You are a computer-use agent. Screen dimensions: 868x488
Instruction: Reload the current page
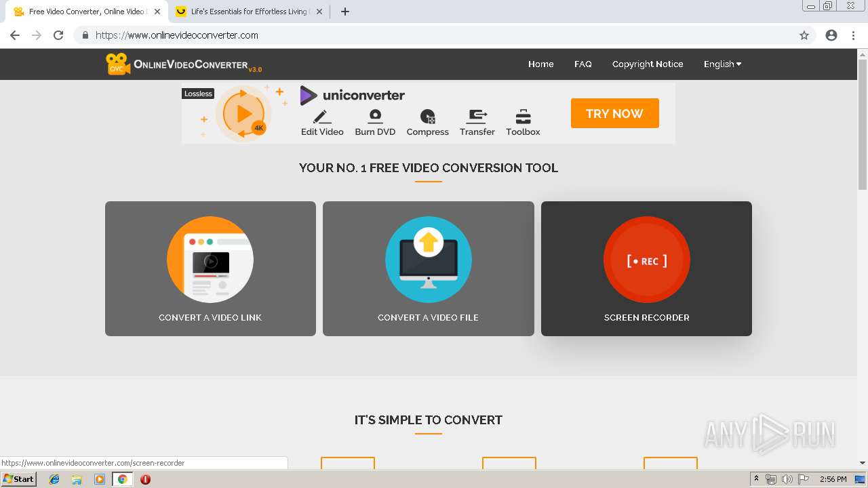[58, 35]
